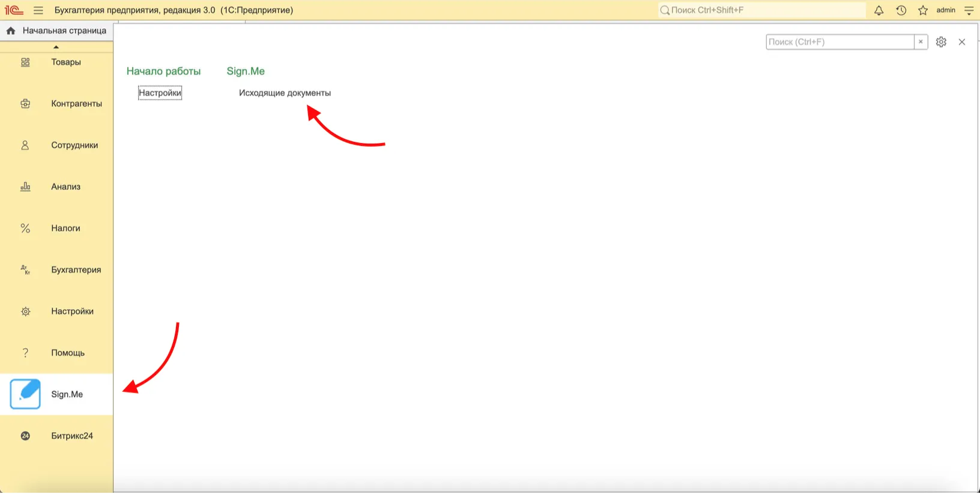
Task: Click the 1C logo icon
Action: [14, 10]
